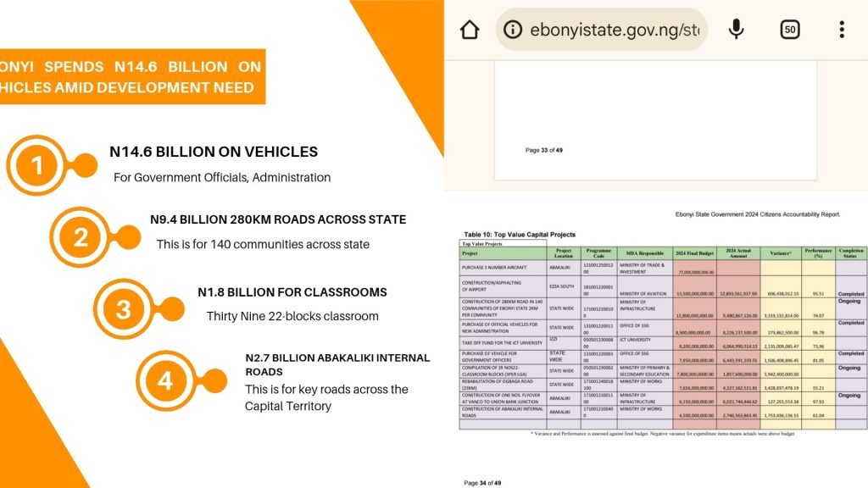Screen dimensions: 868x488
Task: Click the orange circle numbered 4
Action: [x=165, y=381]
